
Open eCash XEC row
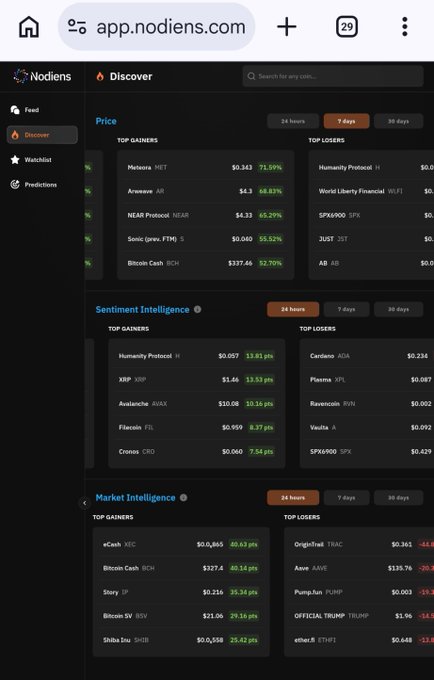181,544
